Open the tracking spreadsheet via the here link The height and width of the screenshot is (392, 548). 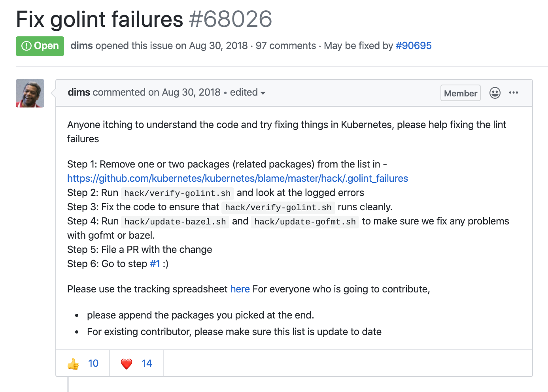(x=240, y=289)
